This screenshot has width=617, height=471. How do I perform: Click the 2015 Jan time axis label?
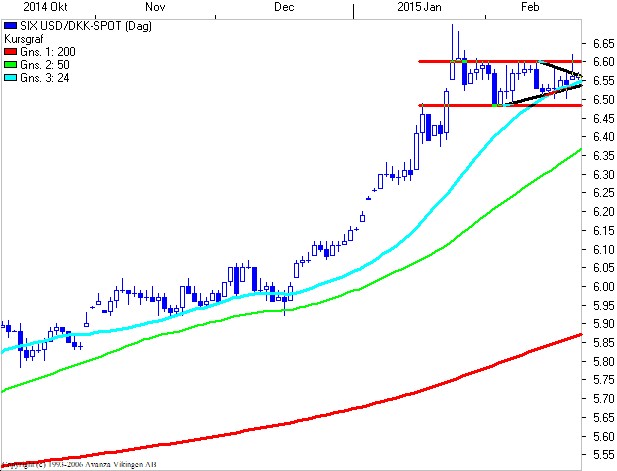[419, 7]
